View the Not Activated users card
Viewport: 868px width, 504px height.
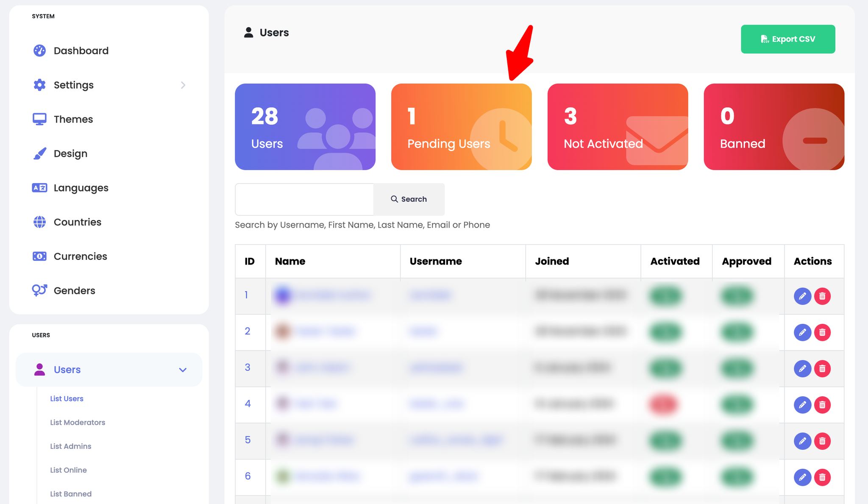tap(618, 127)
